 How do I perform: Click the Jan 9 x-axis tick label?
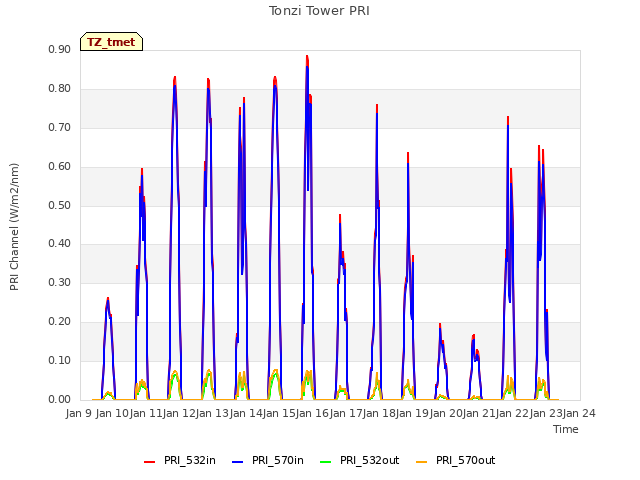(x=78, y=413)
